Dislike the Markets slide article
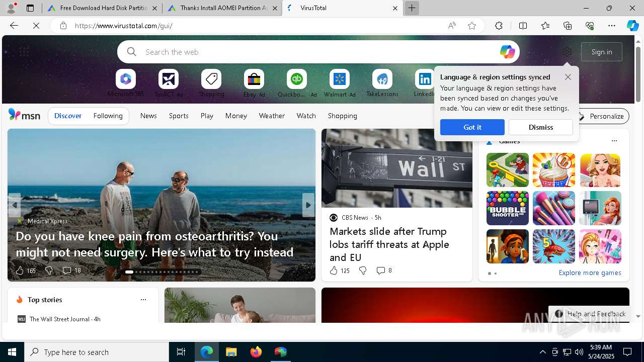Screen dimensions: 644x362 tap(363, 270)
